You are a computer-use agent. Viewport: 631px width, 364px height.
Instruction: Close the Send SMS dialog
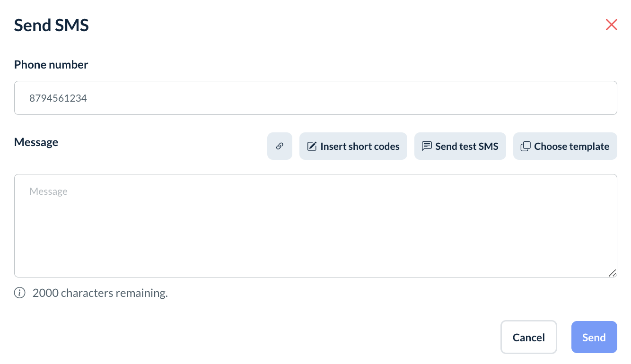[x=611, y=25]
